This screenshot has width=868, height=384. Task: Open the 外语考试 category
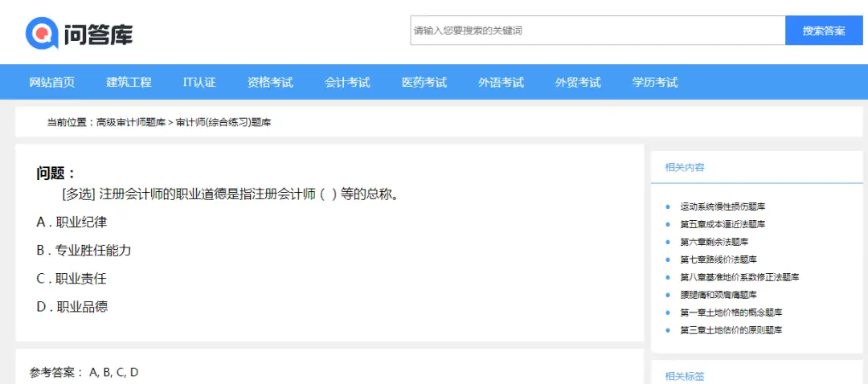(x=501, y=83)
